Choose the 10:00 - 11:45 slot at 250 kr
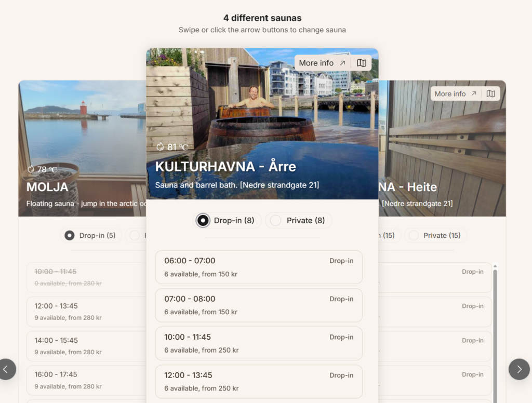The image size is (532, 403). [x=259, y=344]
